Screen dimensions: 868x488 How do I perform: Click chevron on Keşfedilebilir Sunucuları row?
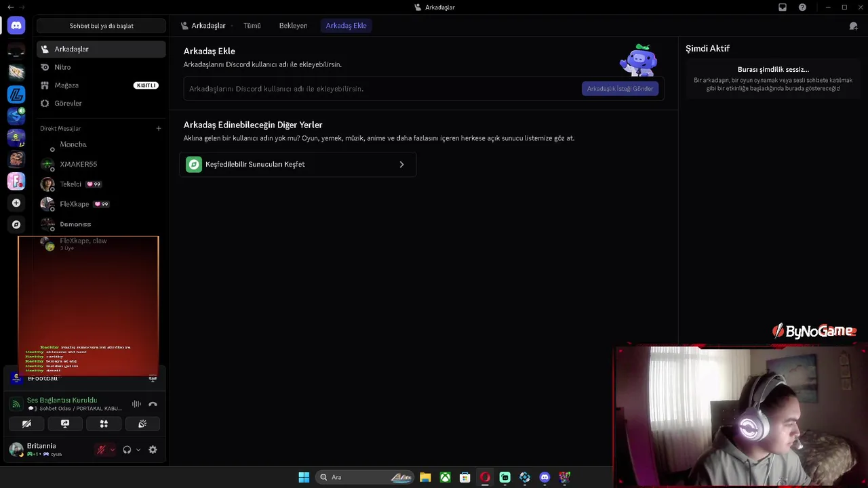click(401, 164)
